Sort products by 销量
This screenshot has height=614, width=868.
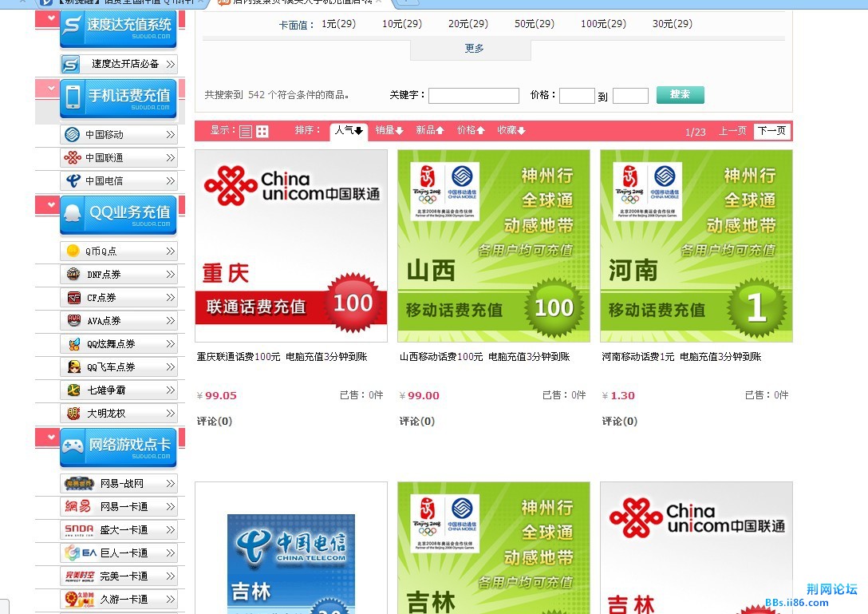[389, 130]
